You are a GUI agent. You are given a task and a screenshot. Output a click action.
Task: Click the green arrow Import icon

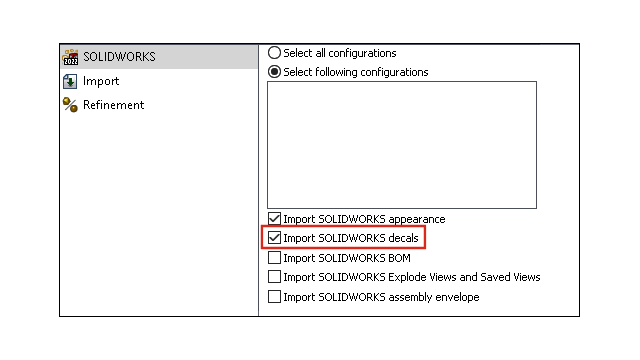70,81
